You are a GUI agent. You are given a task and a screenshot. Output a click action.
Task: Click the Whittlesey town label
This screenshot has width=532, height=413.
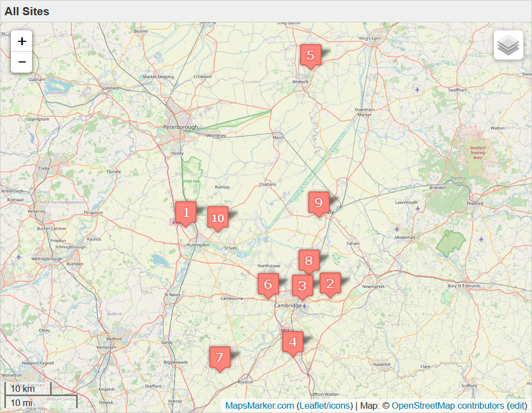point(216,136)
